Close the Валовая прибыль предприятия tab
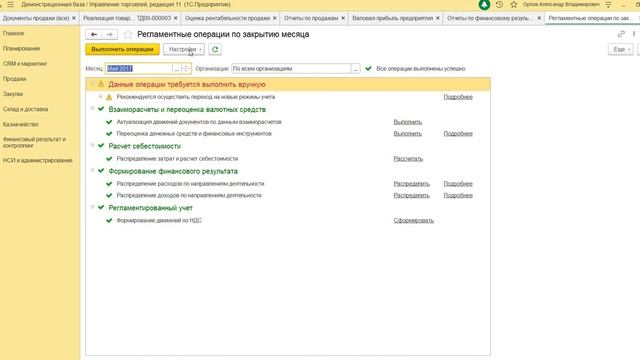The image size is (640, 360). click(x=438, y=18)
